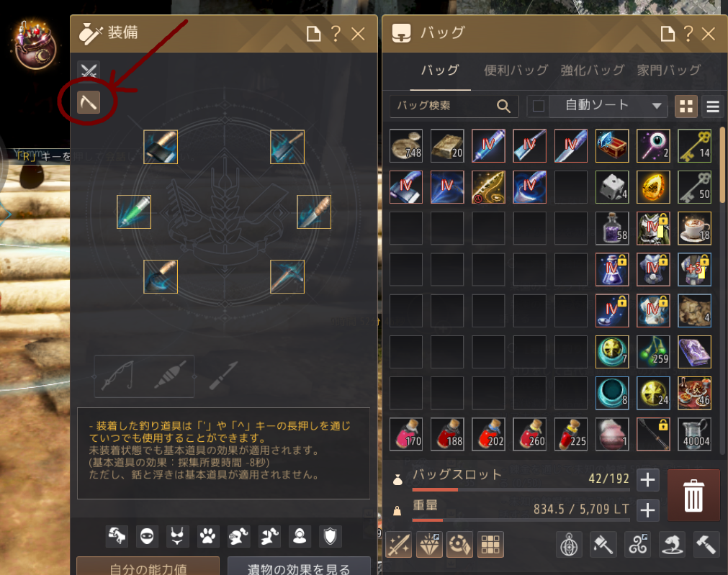Click the 自分の能力値 button
The image size is (728, 575).
tap(148, 567)
